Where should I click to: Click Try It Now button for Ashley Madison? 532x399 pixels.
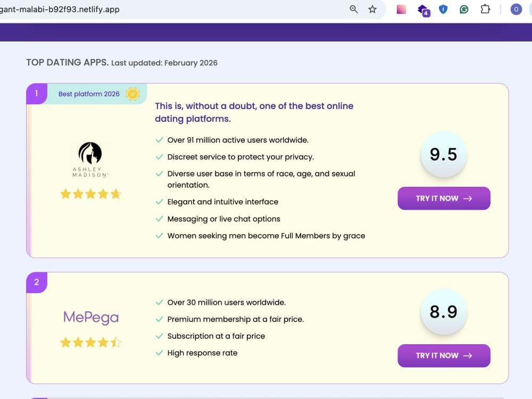[x=444, y=198]
